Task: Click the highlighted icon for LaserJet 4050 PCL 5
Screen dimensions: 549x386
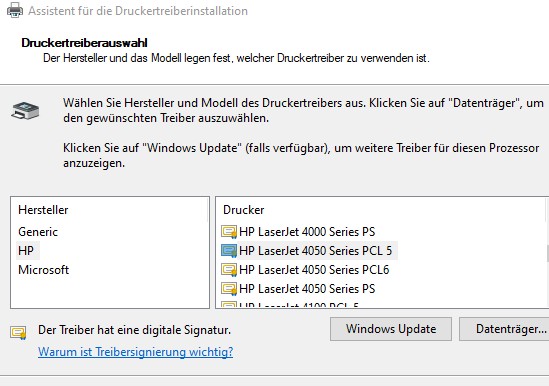Action: point(229,251)
